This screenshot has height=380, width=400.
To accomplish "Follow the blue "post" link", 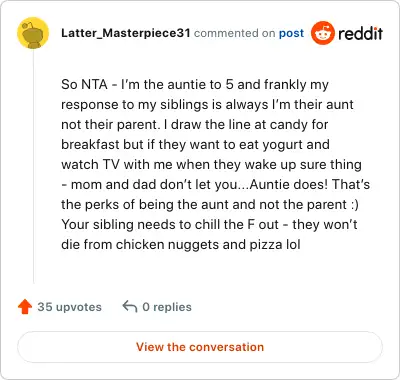I will point(291,33).
